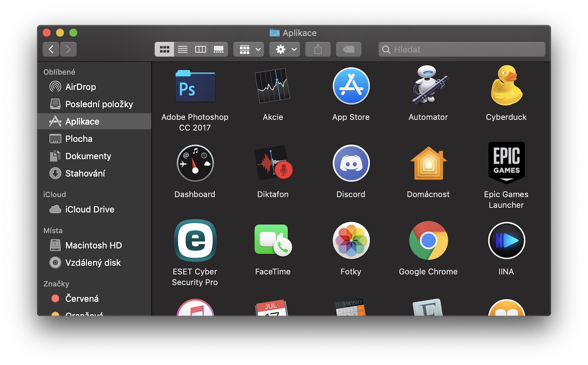
Task: Click the Share toolbar button
Action: pos(318,50)
